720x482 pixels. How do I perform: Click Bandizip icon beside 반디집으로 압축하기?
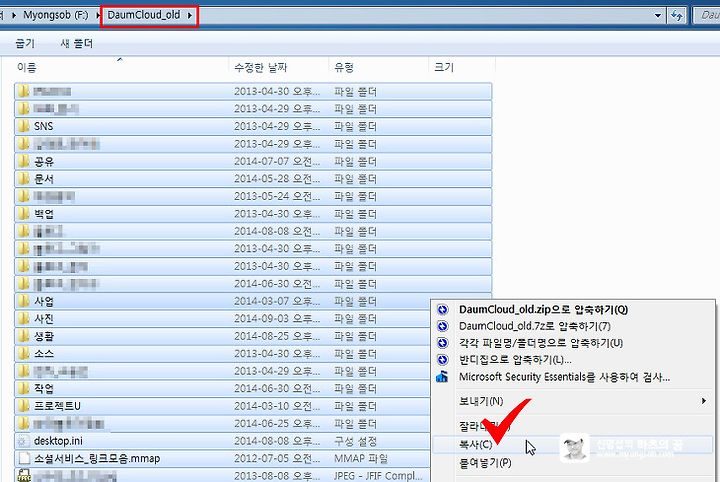click(x=442, y=359)
